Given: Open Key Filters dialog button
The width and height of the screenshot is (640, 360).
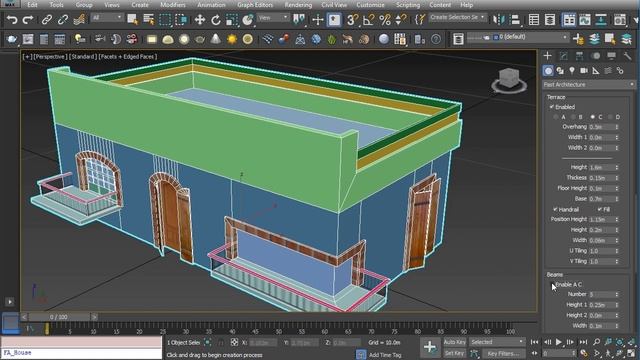Looking at the screenshot, I should [503, 353].
